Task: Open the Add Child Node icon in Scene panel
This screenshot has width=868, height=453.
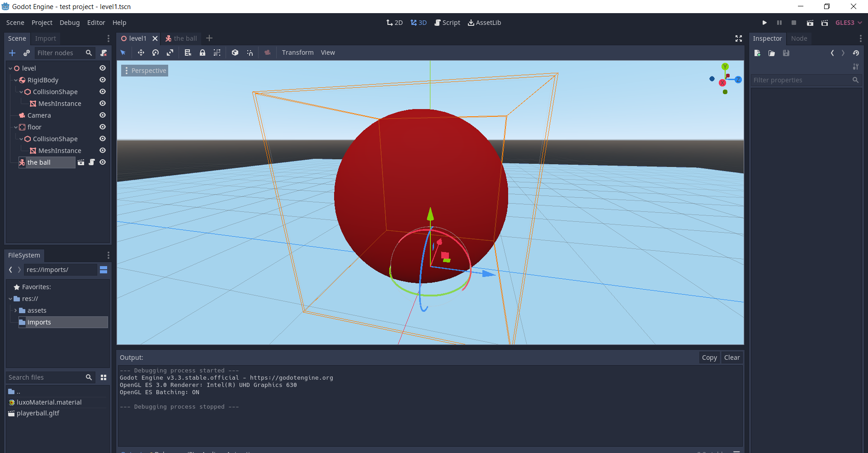Action: pos(12,53)
